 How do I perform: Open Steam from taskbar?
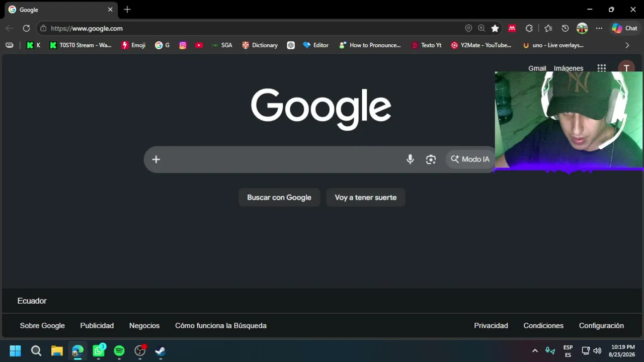160,351
